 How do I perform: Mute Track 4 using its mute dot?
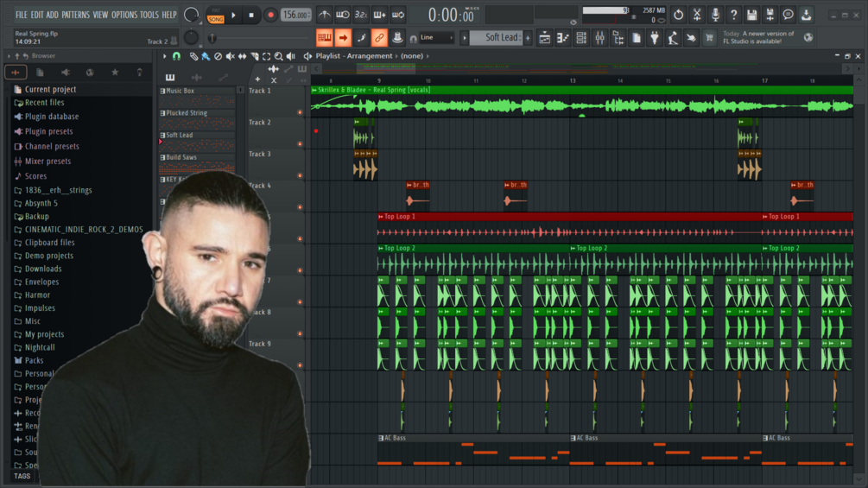(x=300, y=207)
